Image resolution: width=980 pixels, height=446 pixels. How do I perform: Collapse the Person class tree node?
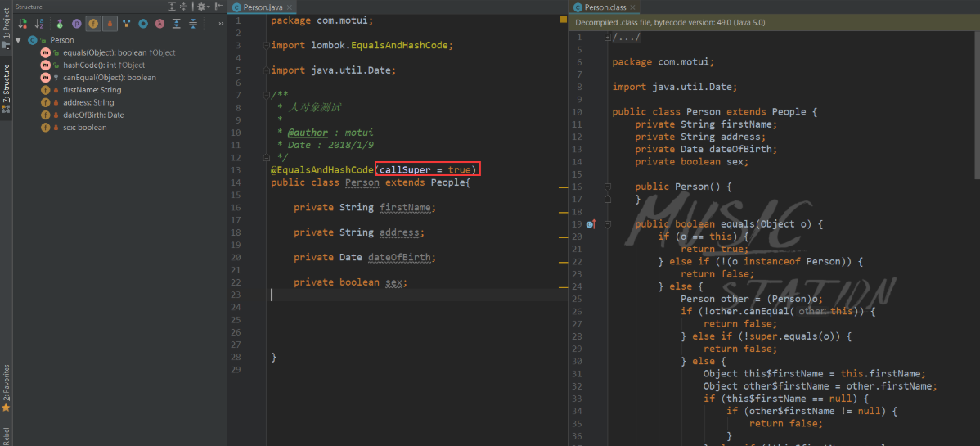(x=18, y=40)
